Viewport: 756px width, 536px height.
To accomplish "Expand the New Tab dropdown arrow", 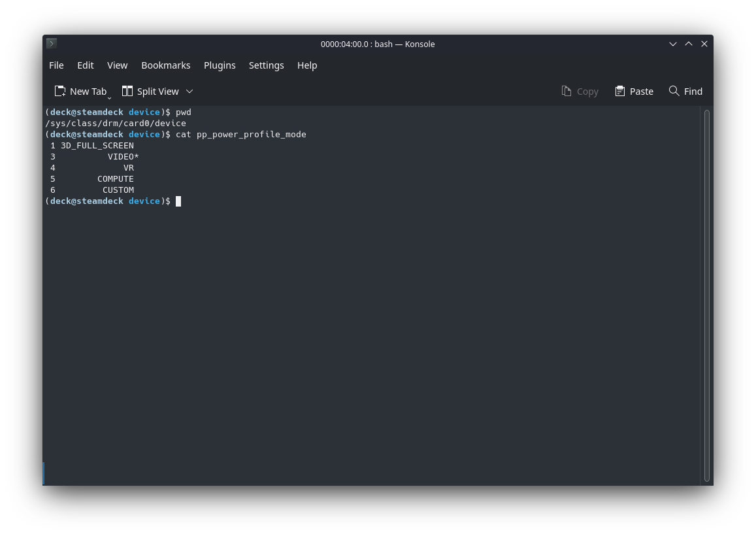I will pos(109,98).
